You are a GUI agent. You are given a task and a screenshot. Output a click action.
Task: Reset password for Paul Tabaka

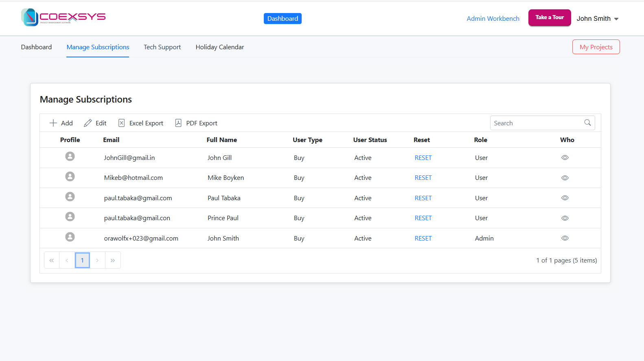(x=423, y=198)
